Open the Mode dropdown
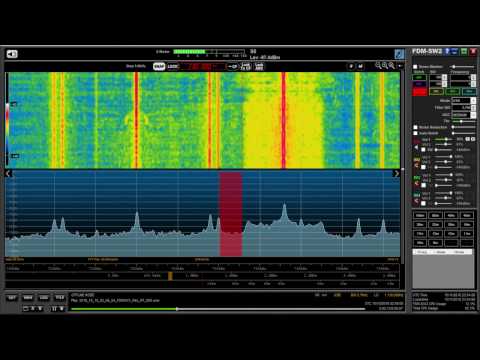This screenshot has height=360, width=480. click(463, 100)
